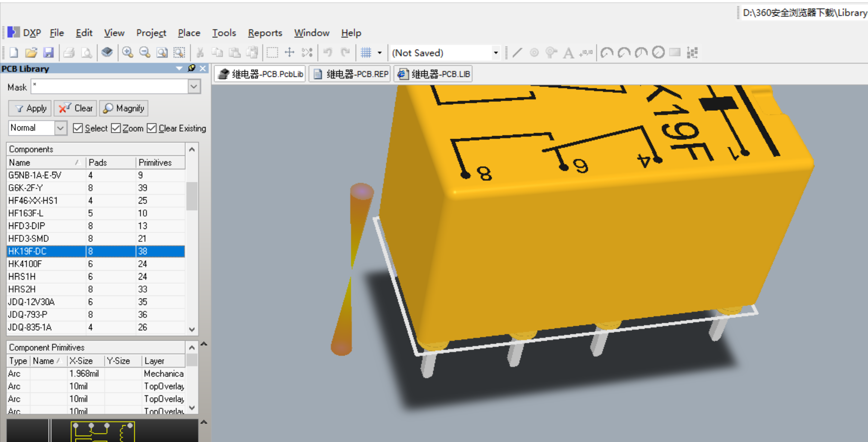Collapse the footprint preview section
868x442 pixels.
click(204, 422)
